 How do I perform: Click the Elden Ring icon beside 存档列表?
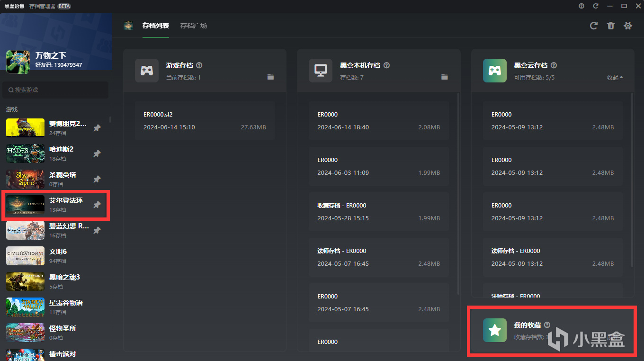pos(128,26)
